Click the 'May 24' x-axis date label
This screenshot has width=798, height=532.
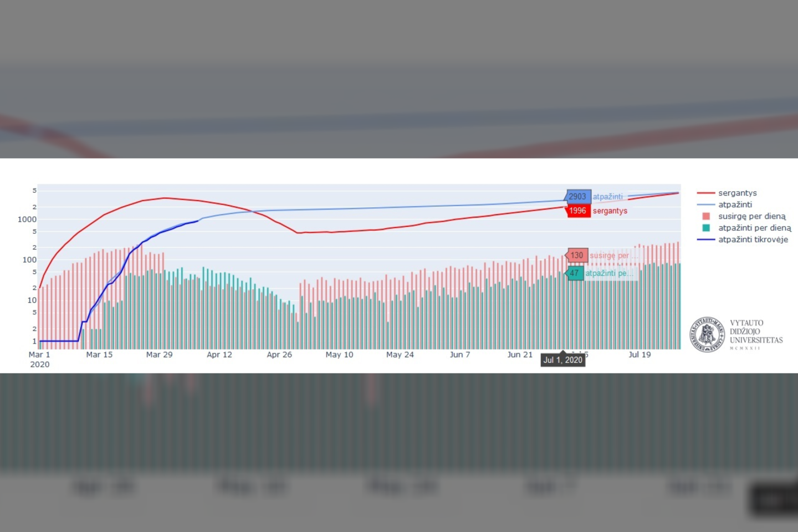(x=400, y=355)
